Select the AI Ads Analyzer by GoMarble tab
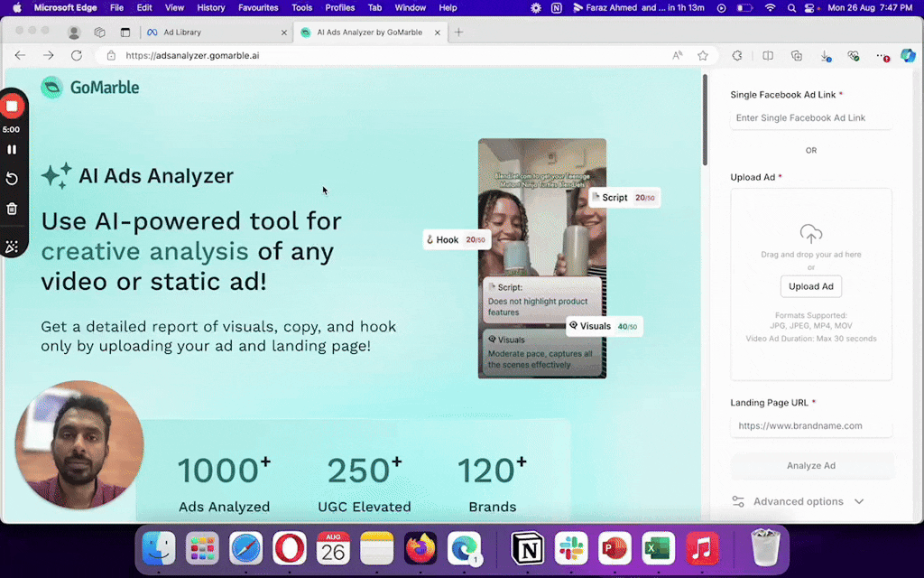 coord(370,33)
